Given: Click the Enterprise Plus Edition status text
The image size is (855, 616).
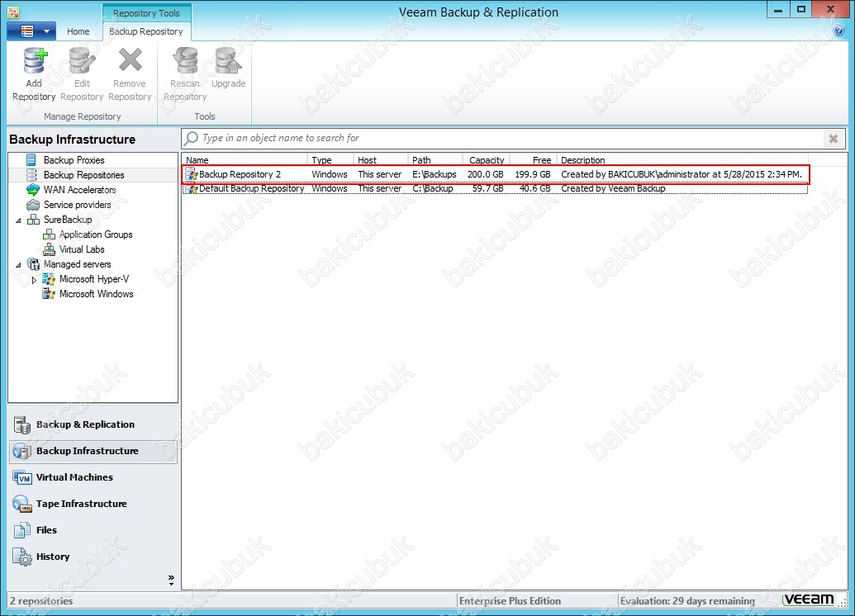Looking at the screenshot, I should (510, 601).
